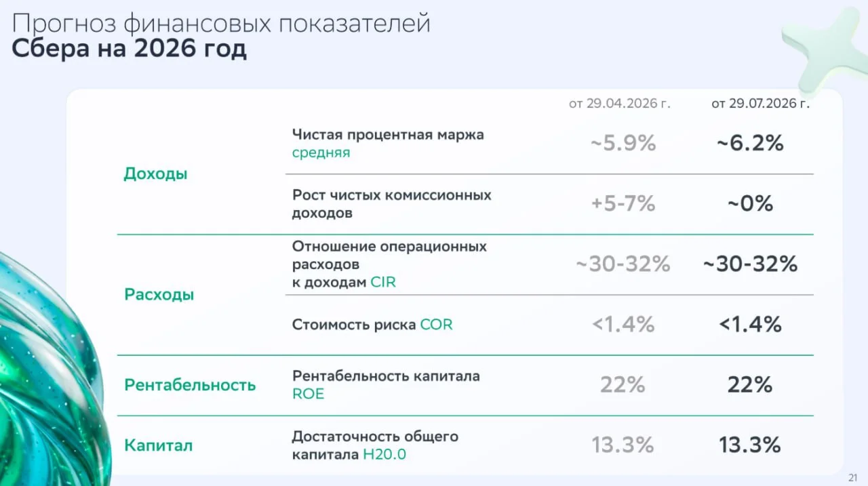868x486 pixels.
Task: Click the green CIR abbreviation
Action: (x=383, y=283)
